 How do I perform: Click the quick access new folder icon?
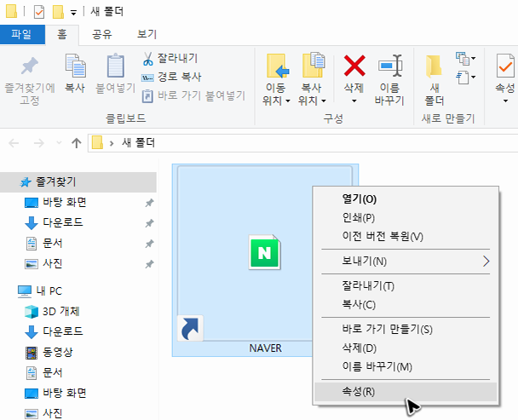pyautogui.click(x=58, y=12)
